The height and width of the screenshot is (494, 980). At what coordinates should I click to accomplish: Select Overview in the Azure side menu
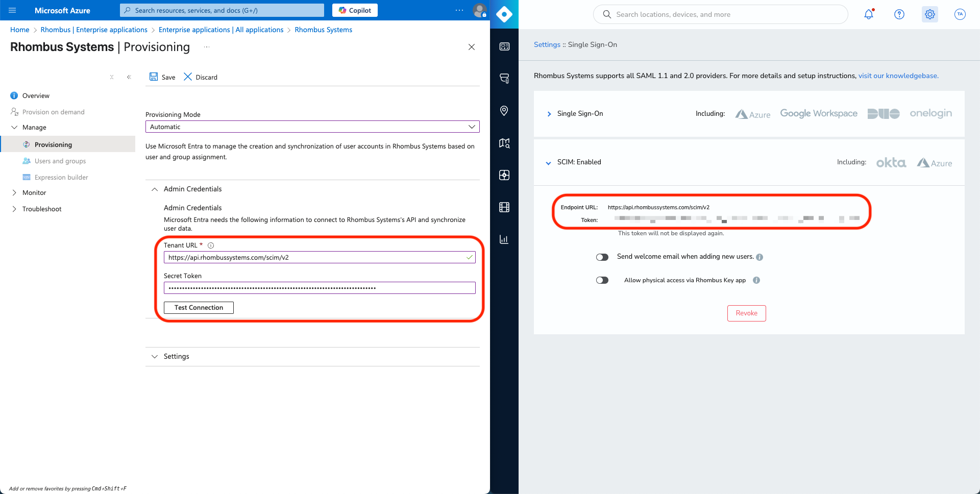[x=36, y=95]
